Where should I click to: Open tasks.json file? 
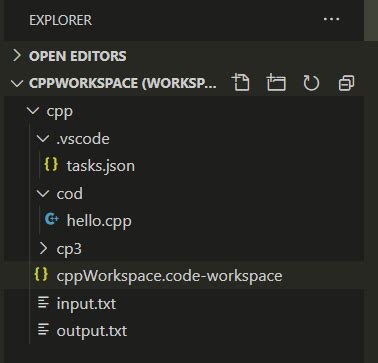tap(101, 166)
